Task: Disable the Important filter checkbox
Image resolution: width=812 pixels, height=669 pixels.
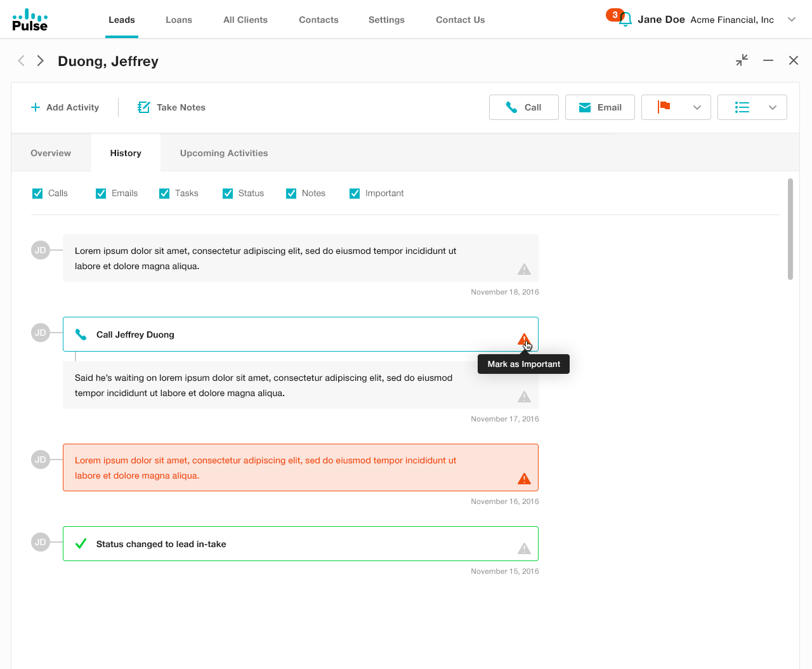Action: [x=355, y=194]
